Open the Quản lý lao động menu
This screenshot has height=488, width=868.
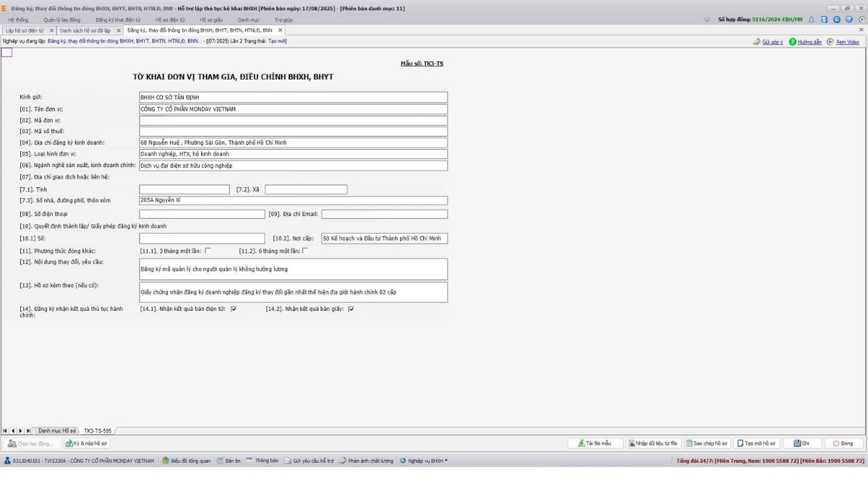click(x=61, y=20)
